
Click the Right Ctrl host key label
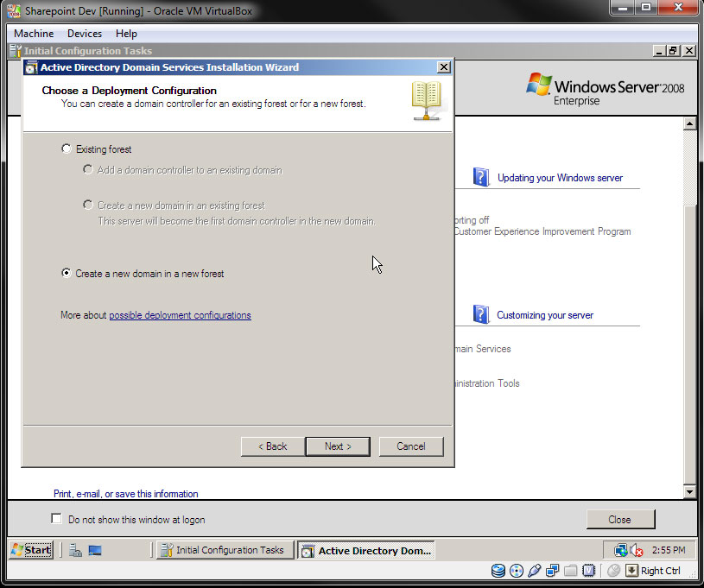tap(661, 571)
